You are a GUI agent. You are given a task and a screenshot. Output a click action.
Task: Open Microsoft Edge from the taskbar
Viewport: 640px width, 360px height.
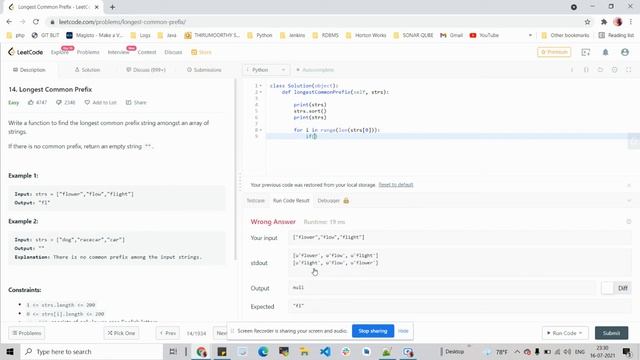coord(263,351)
